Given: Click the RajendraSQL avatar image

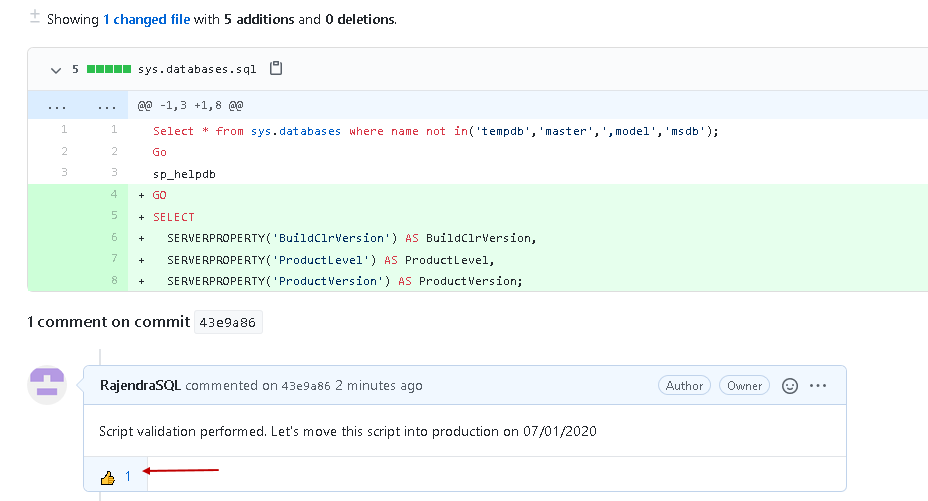Looking at the screenshot, I should pyautogui.click(x=47, y=385).
